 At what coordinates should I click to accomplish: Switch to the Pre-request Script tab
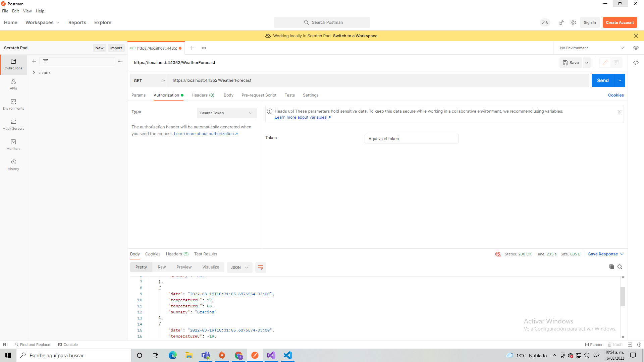(x=259, y=95)
